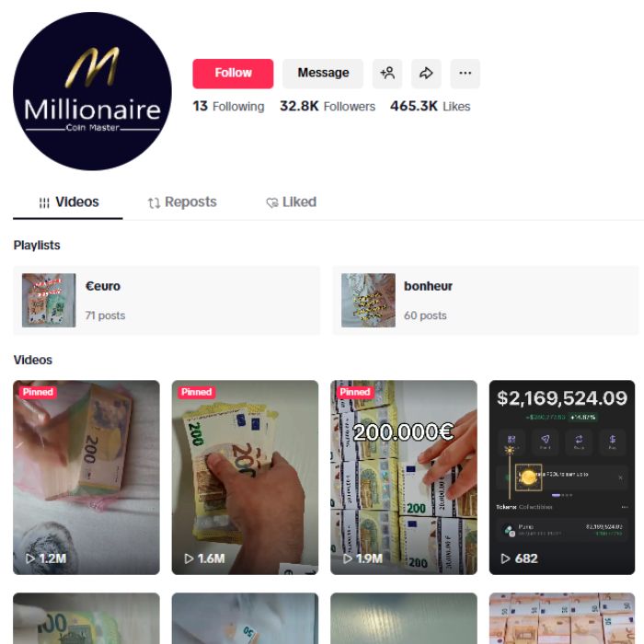Open pinned video with 1.2M views
Screen dimensions: 644x644
(x=86, y=477)
